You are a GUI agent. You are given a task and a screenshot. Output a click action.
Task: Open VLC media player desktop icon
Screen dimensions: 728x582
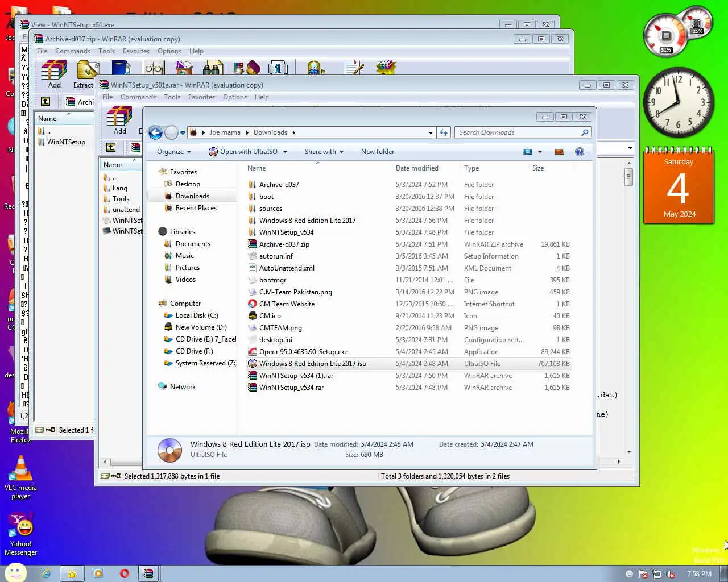(20, 477)
